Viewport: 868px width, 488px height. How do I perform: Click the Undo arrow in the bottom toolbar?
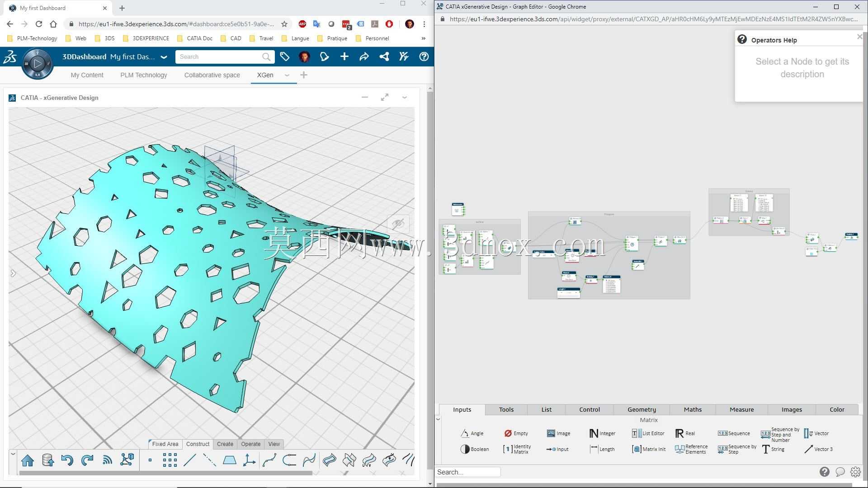[x=67, y=460]
